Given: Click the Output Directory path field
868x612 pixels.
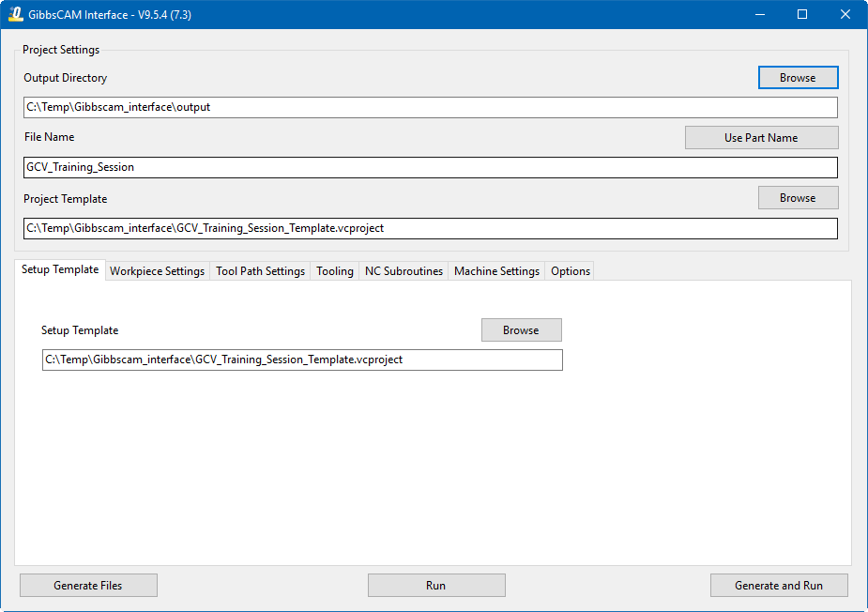Looking at the screenshot, I should click(430, 107).
